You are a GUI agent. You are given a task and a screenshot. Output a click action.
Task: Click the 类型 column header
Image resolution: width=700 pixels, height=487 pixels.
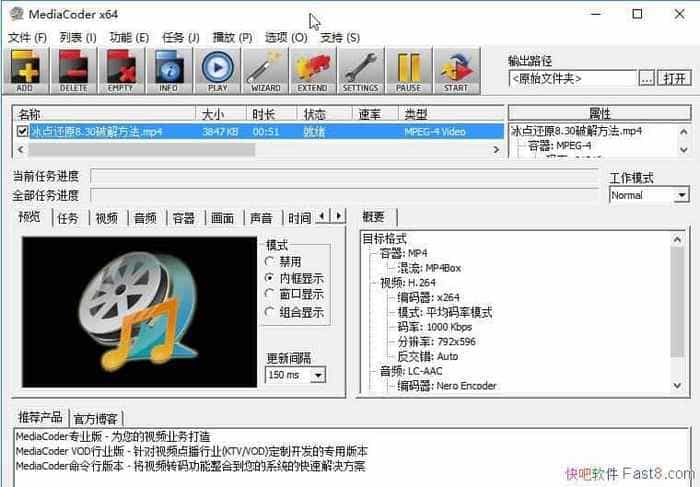click(x=451, y=114)
